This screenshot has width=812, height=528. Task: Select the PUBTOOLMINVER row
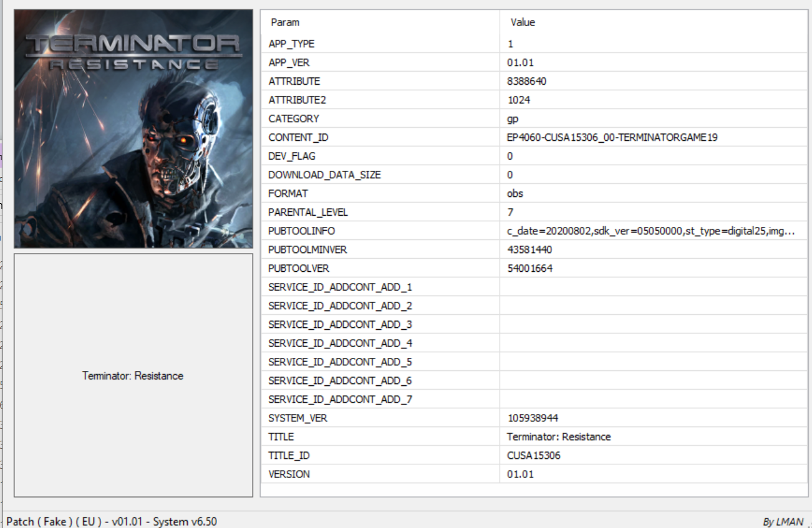[307, 250]
